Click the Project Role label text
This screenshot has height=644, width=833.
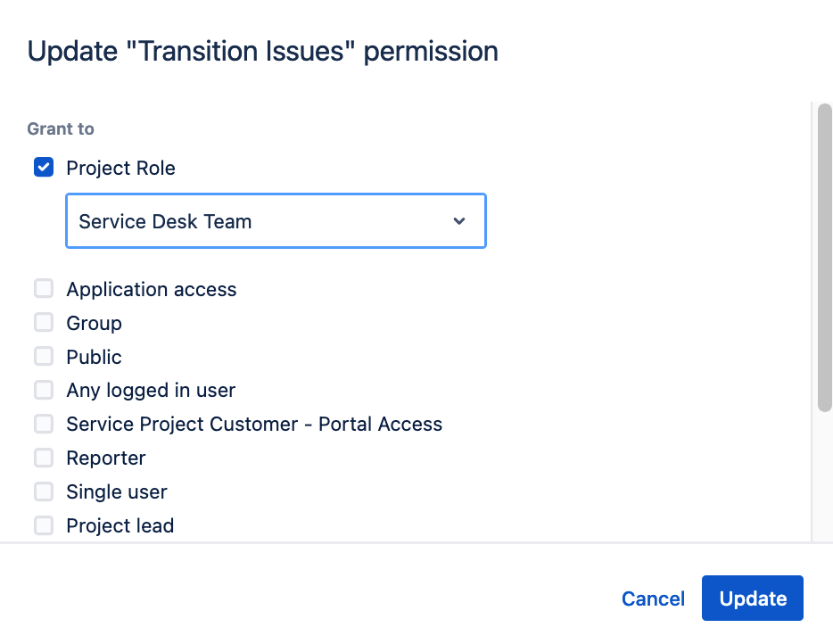pos(120,168)
